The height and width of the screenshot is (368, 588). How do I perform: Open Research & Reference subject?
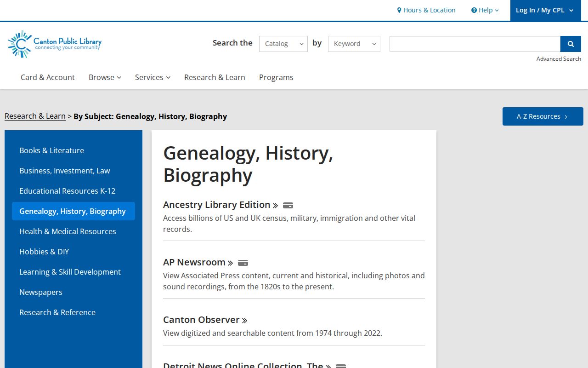pyautogui.click(x=73, y=312)
